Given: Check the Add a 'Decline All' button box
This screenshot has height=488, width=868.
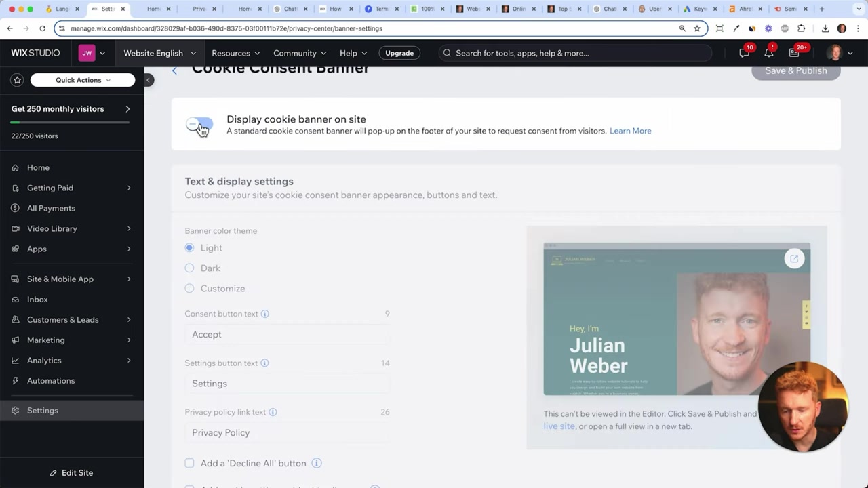Looking at the screenshot, I should pos(189,463).
